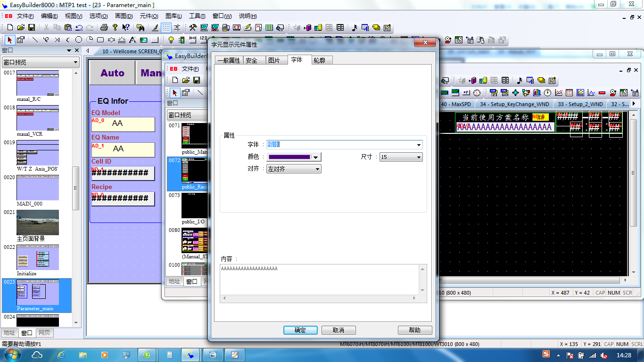Open the 窗口预览 dropdown in left panel
This screenshot has height=362, width=644.
pyautogui.click(x=75, y=62)
